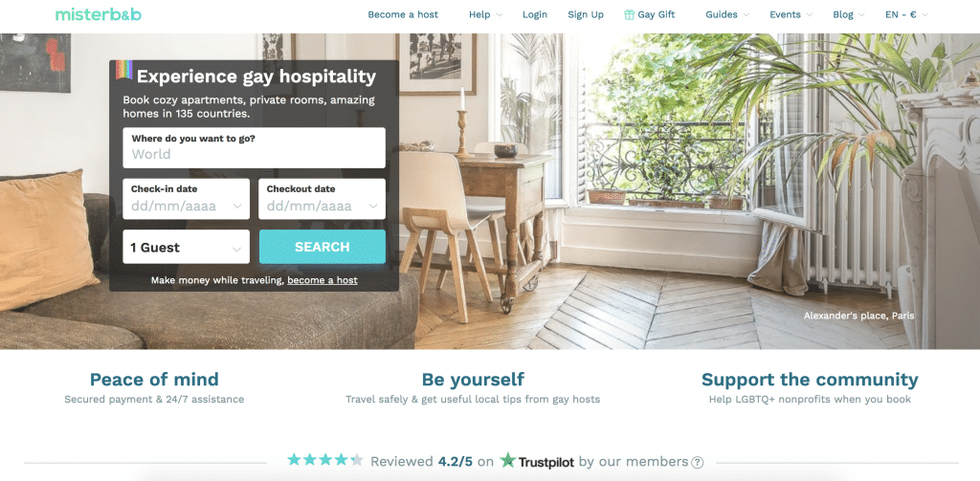980x481 pixels.
Task: Click the gift icon beside Gay Gift
Action: (x=630, y=14)
